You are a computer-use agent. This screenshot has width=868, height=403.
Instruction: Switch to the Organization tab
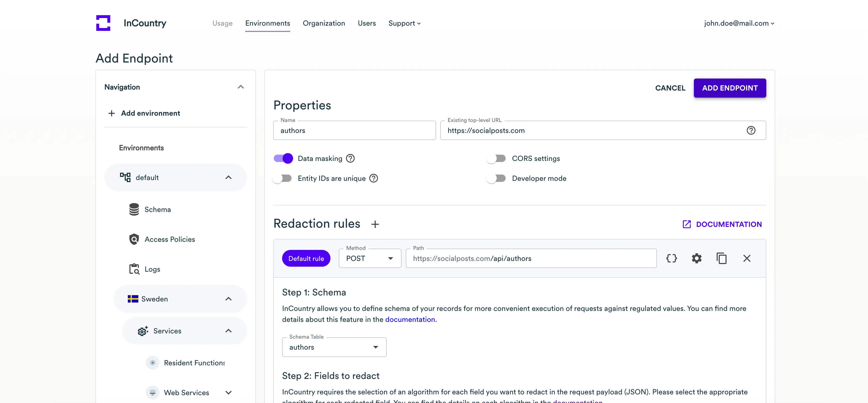click(x=323, y=23)
